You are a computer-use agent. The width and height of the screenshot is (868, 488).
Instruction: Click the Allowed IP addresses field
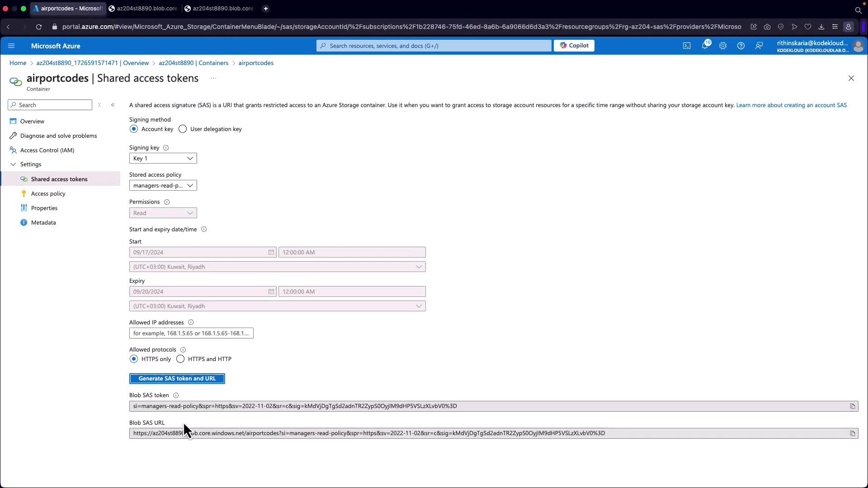point(191,333)
